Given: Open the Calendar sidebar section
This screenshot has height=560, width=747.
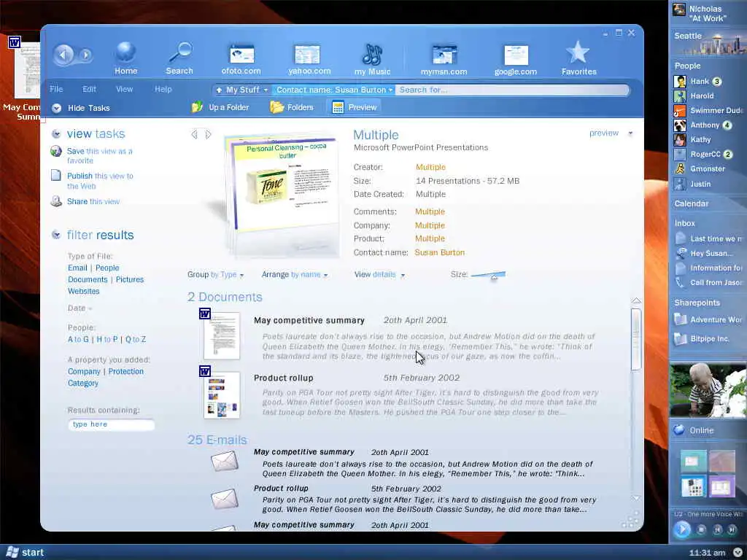Looking at the screenshot, I should pos(692,204).
